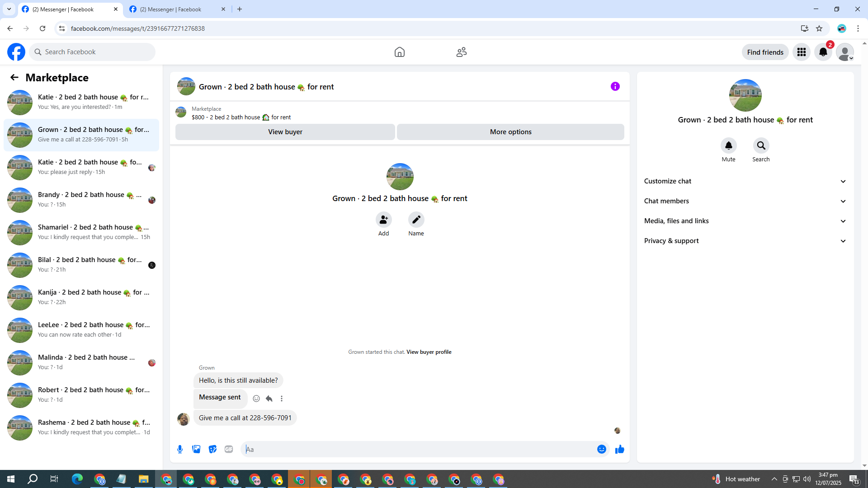Open the GIF picker icon
This screenshot has height=488, width=868.
[x=229, y=449]
